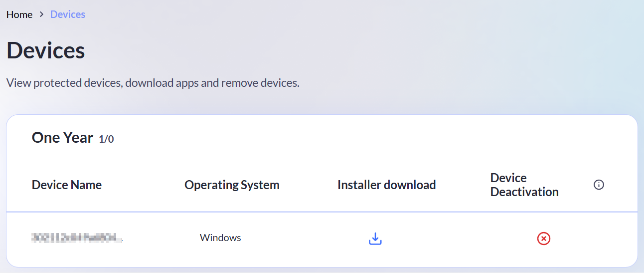
Task: Select the One Year subscription title
Action: (62, 138)
